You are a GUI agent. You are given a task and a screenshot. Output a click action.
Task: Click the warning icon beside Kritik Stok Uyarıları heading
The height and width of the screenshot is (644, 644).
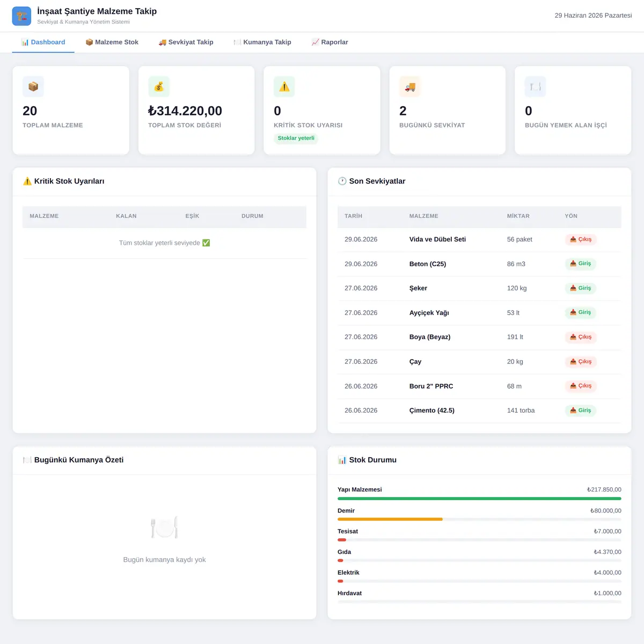click(27, 181)
